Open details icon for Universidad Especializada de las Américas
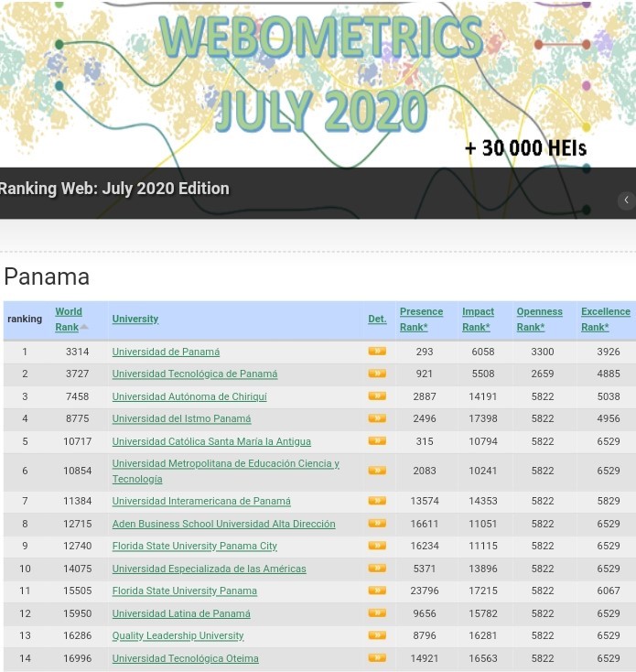 tap(377, 569)
